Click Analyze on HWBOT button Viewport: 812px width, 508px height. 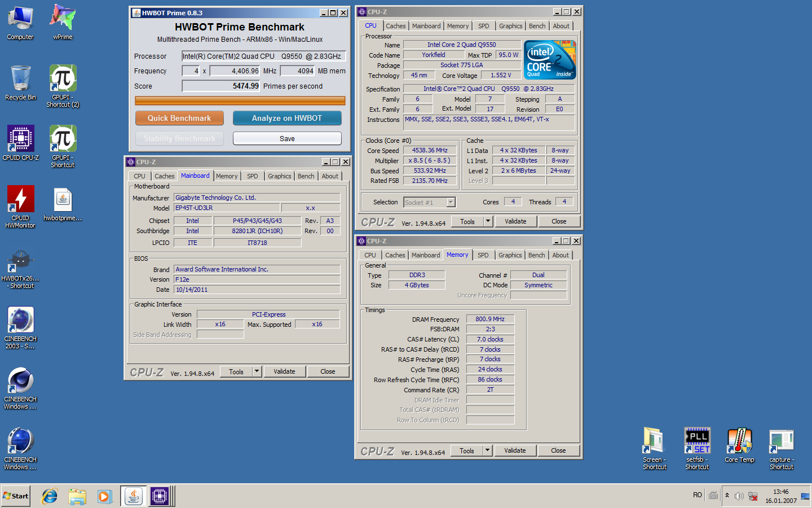pos(287,118)
